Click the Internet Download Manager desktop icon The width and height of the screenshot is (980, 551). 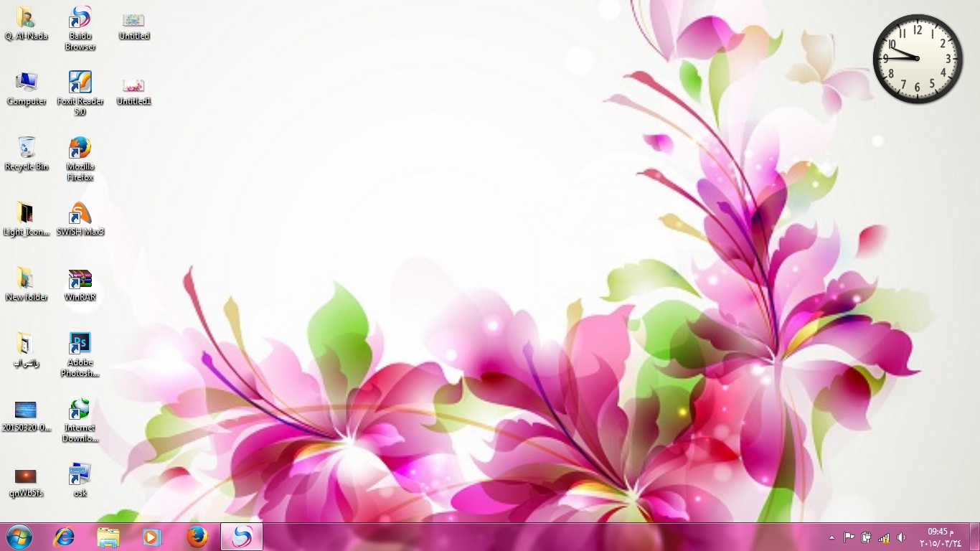[x=80, y=410]
